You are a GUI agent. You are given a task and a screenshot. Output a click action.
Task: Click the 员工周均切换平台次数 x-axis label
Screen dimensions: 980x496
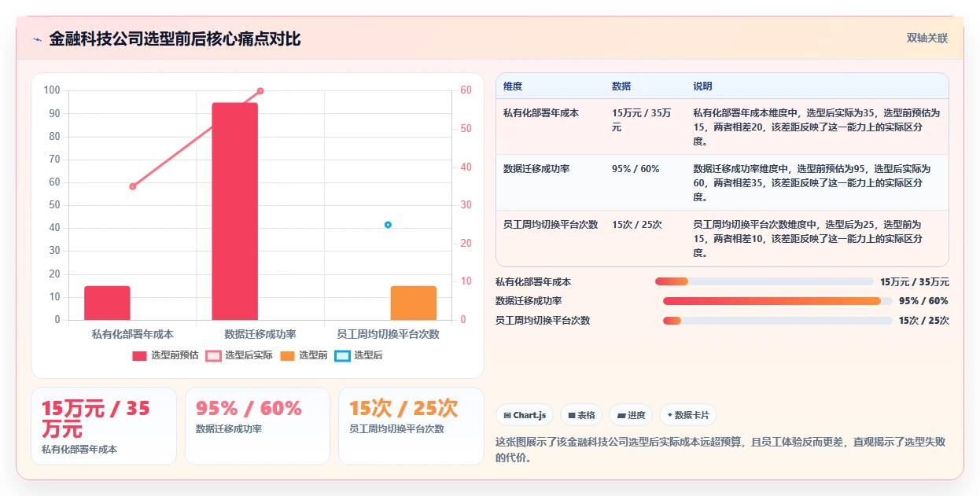tap(388, 334)
